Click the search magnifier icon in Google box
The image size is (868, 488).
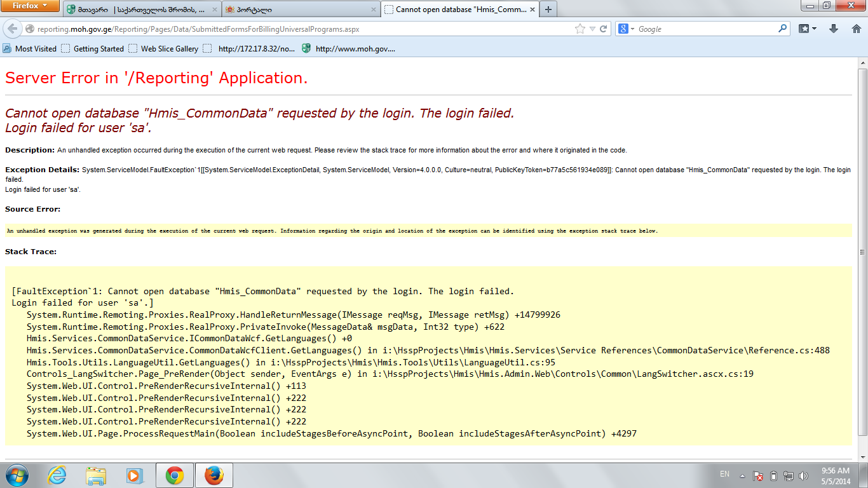coord(782,29)
